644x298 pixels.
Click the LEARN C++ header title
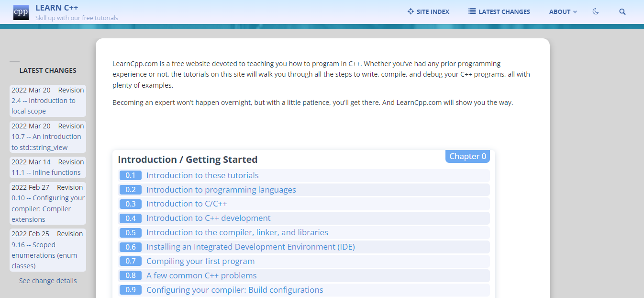(x=56, y=7)
